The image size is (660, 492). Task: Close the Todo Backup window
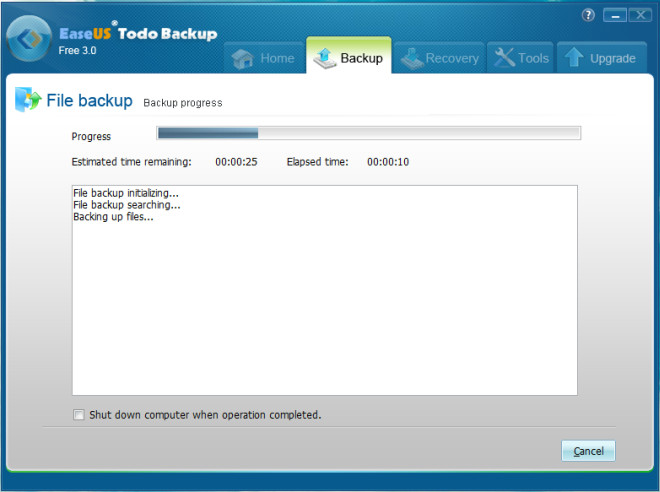point(640,16)
